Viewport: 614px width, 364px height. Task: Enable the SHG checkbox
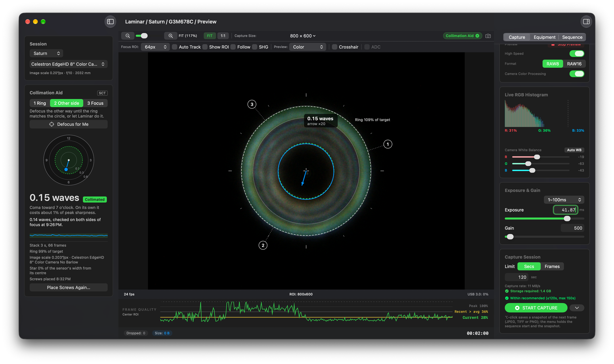pos(255,47)
